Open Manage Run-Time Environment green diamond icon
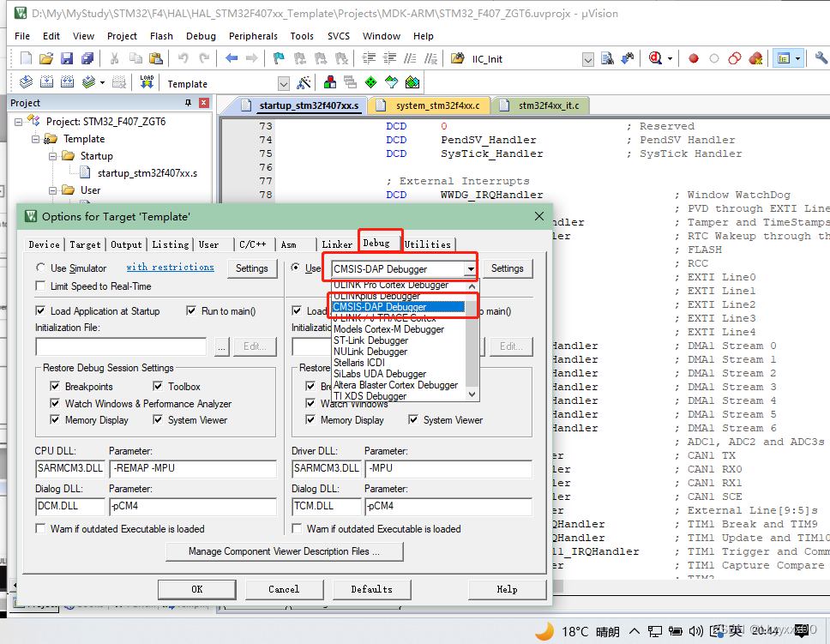Image resolution: width=830 pixels, height=644 pixels. coord(371,82)
